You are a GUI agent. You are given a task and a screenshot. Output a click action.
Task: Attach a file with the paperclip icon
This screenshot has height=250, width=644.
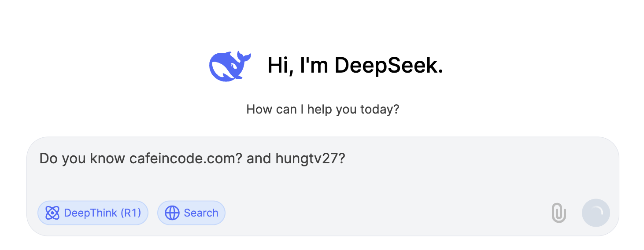click(x=559, y=213)
